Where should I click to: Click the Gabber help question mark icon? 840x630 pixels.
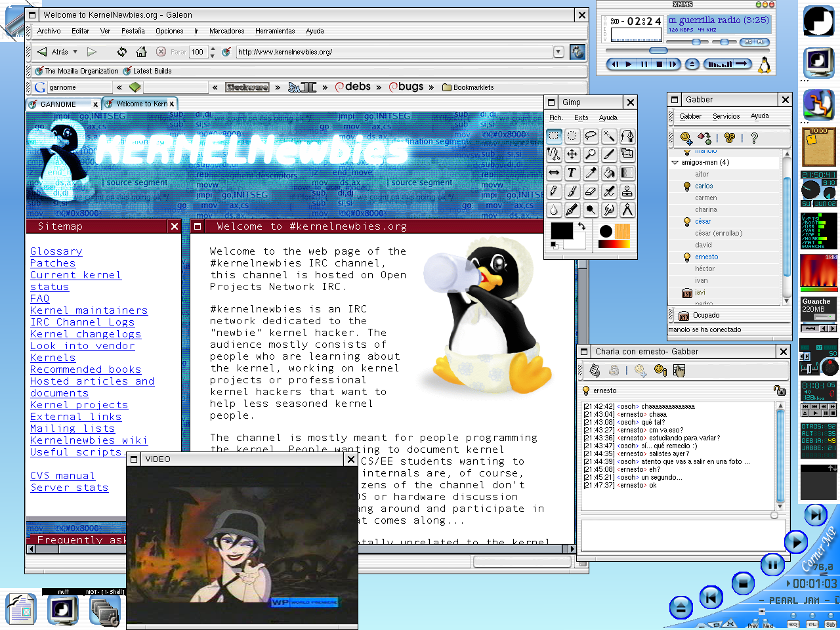click(x=754, y=138)
